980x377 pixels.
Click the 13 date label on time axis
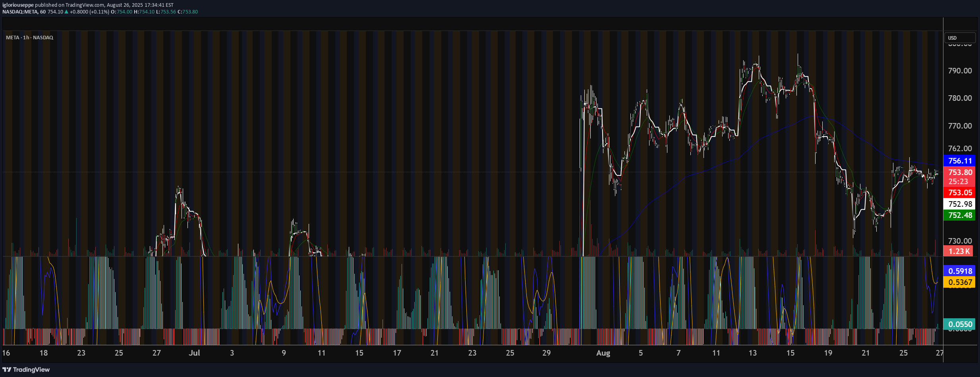pos(753,353)
